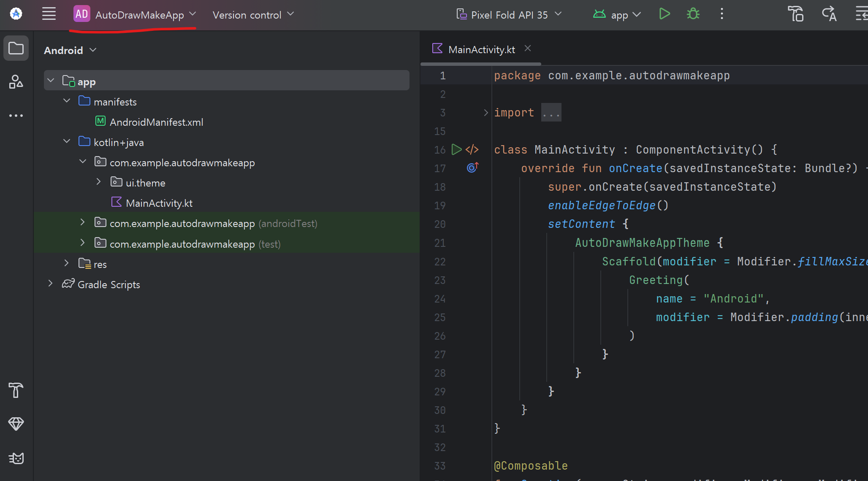Expand the Gradle Scripts node
The image size is (868, 481).
[x=51, y=284]
